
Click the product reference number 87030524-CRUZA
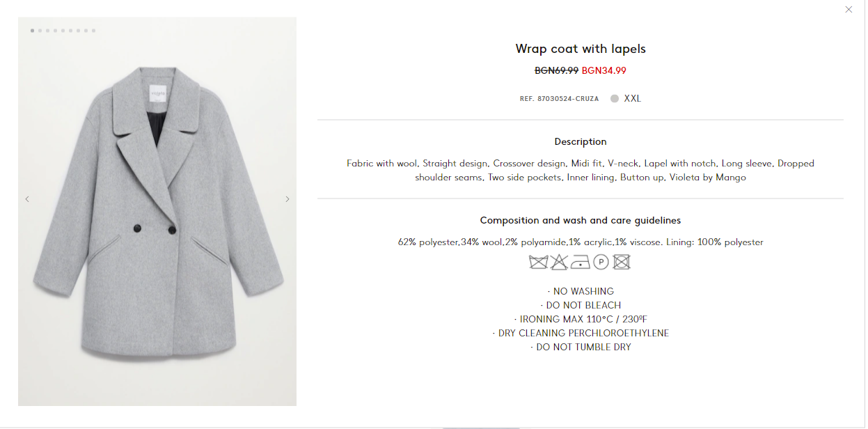559,99
